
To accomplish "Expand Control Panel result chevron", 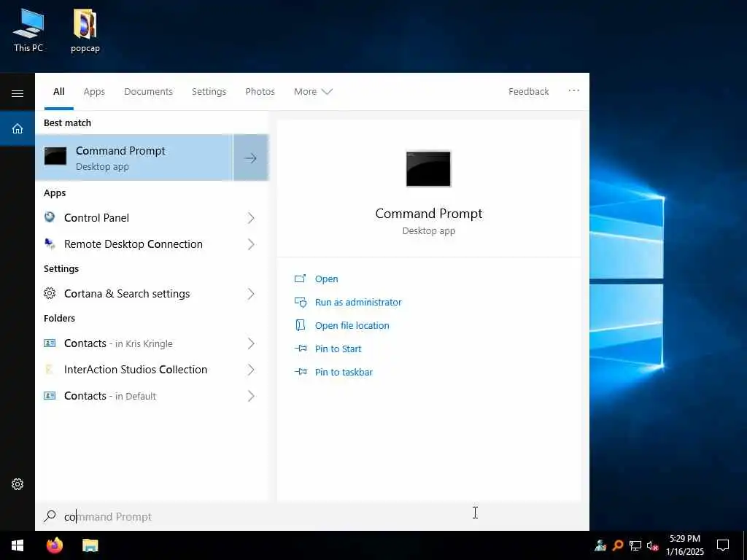I will pos(251,217).
